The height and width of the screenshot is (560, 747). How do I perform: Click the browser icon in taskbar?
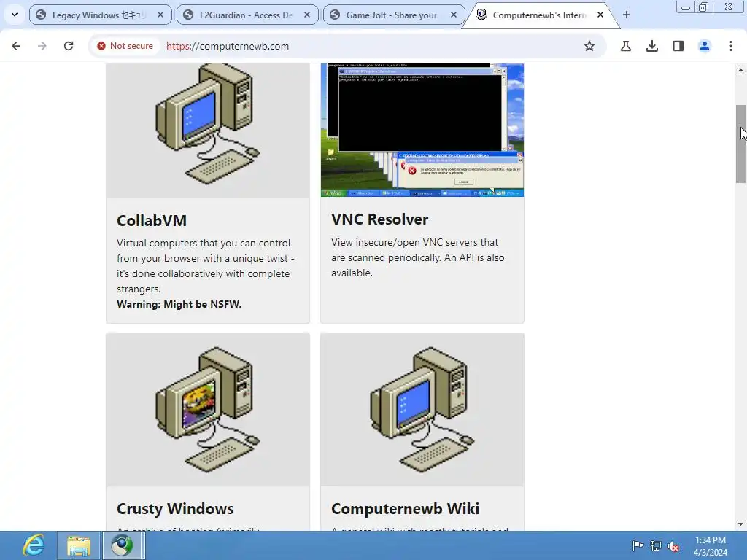(122, 545)
